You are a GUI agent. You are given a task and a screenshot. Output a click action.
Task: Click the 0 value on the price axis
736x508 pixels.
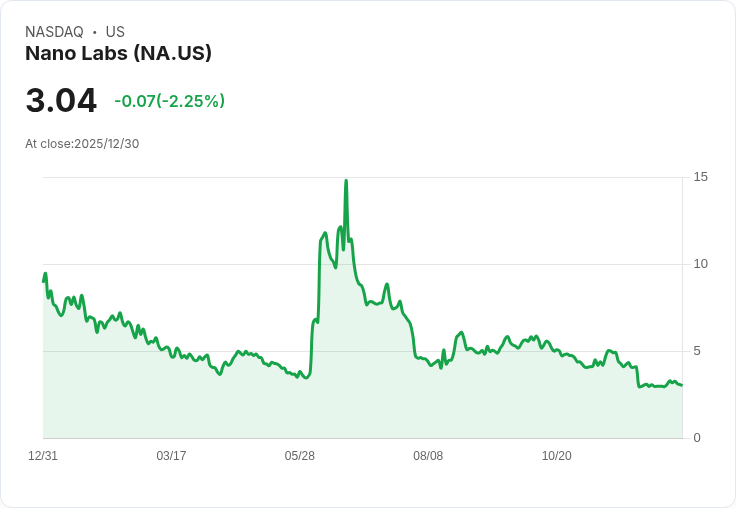[x=697, y=438]
